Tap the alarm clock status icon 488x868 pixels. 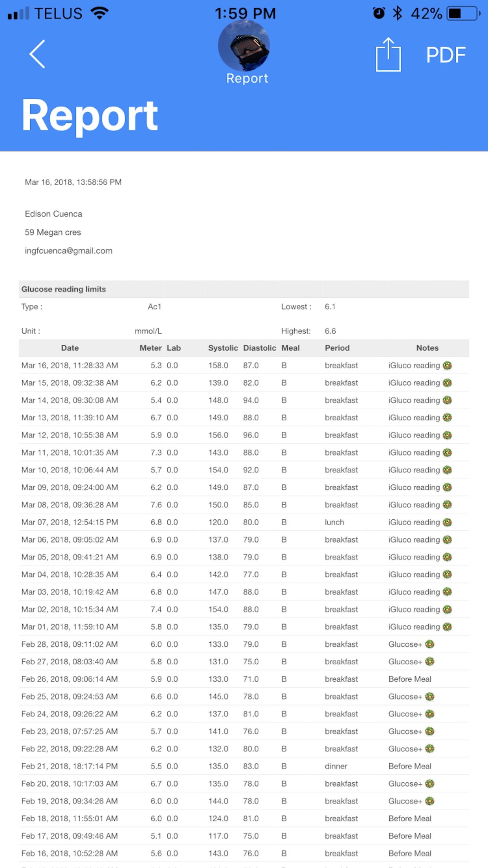379,13
